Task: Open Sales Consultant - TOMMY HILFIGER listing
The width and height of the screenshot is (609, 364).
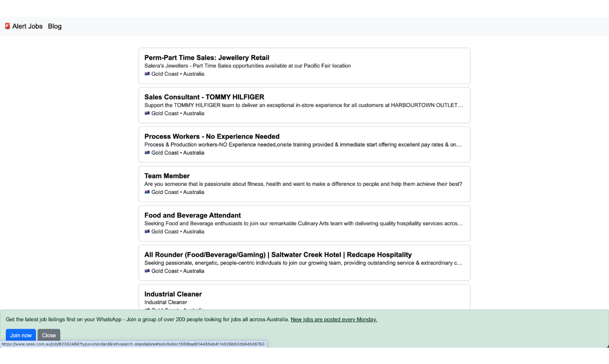Action: point(204,97)
